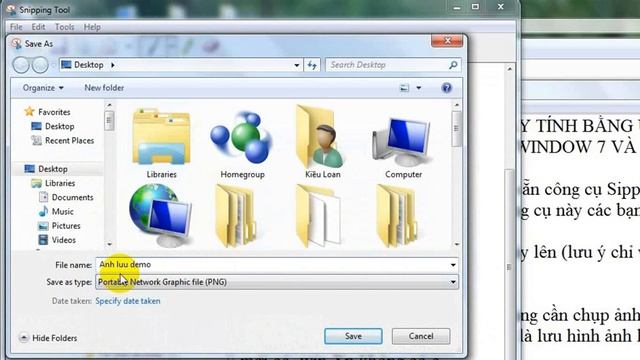Screen dimensions: 640x360
Task: Select Favorites in navigation pane
Action: pos(47,112)
